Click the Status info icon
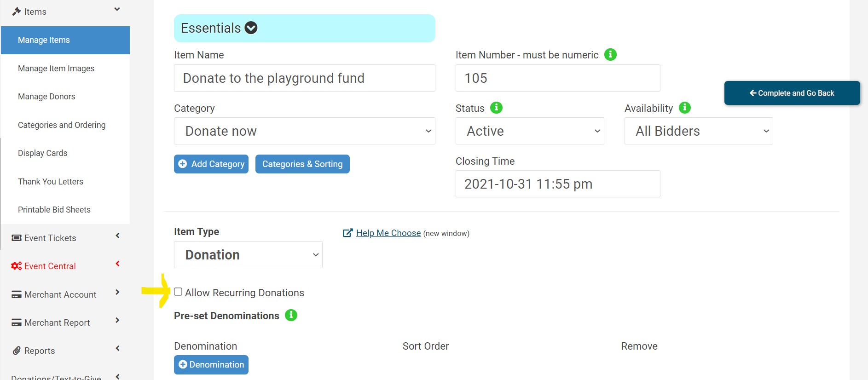Image resolution: width=868 pixels, height=380 pixels. pos(496,108)
